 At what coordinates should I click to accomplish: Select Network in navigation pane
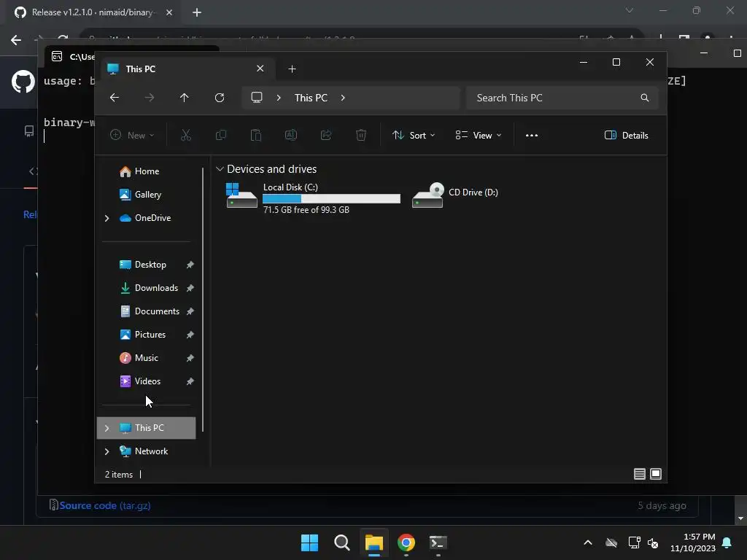point(151,451)
